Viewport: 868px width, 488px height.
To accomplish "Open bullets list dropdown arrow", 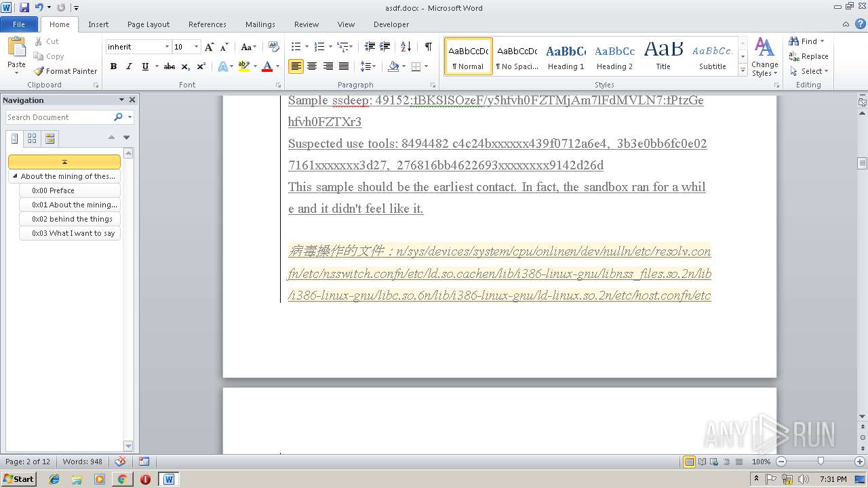I will tap(307, 47).
